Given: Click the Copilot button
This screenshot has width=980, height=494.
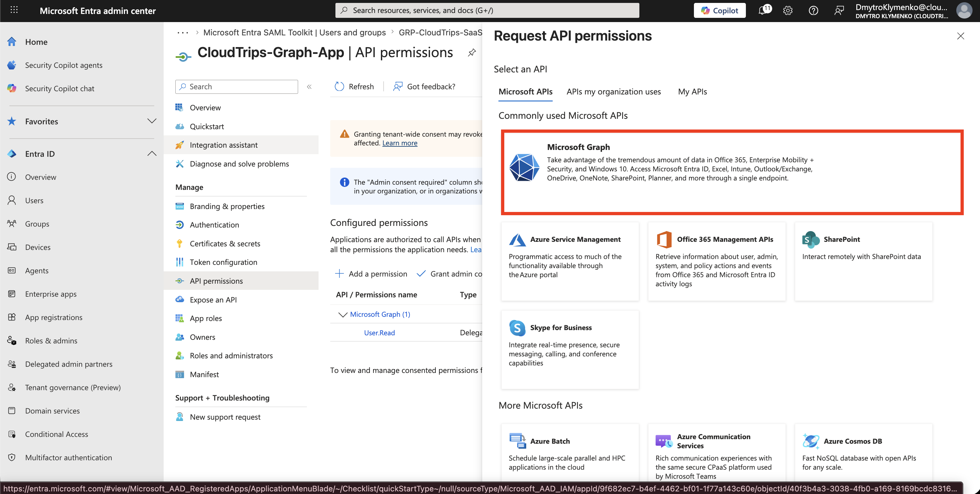Looking at the screenshot, I should (x=719, y=10).
